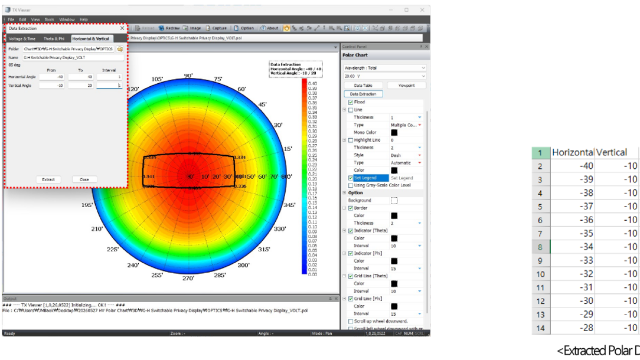Open the Edit menu

coord(22,19)
